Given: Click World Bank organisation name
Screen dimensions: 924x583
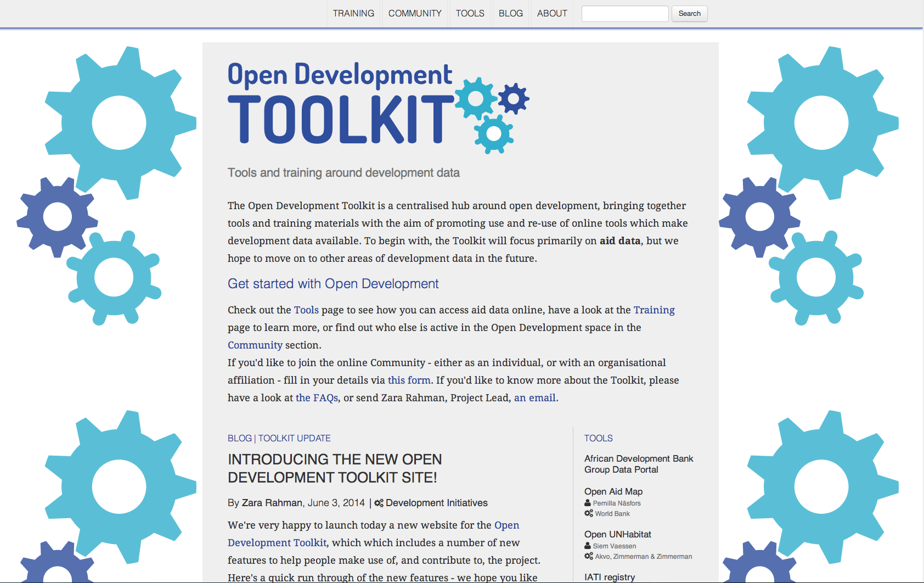Looking at the screenshot, I should (612, 514).
